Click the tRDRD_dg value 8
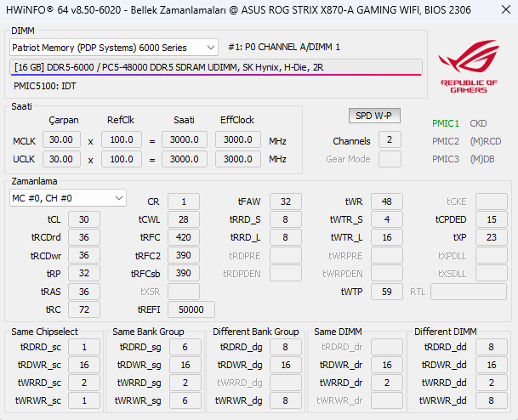Image resolution: width=518 pixels, height=420 pixels. coord(286,347)
